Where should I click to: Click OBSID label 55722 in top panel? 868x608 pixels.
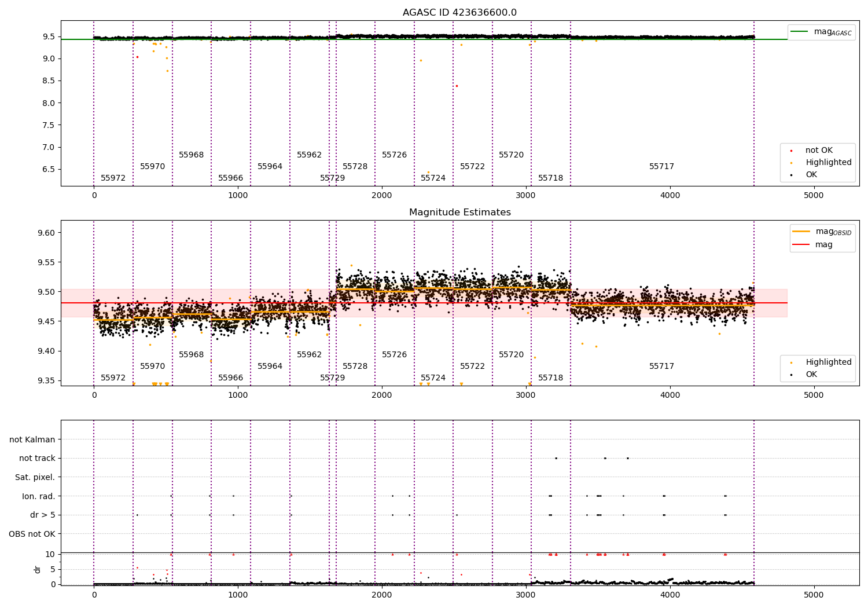pyautogui.click(x=473, y=167)
